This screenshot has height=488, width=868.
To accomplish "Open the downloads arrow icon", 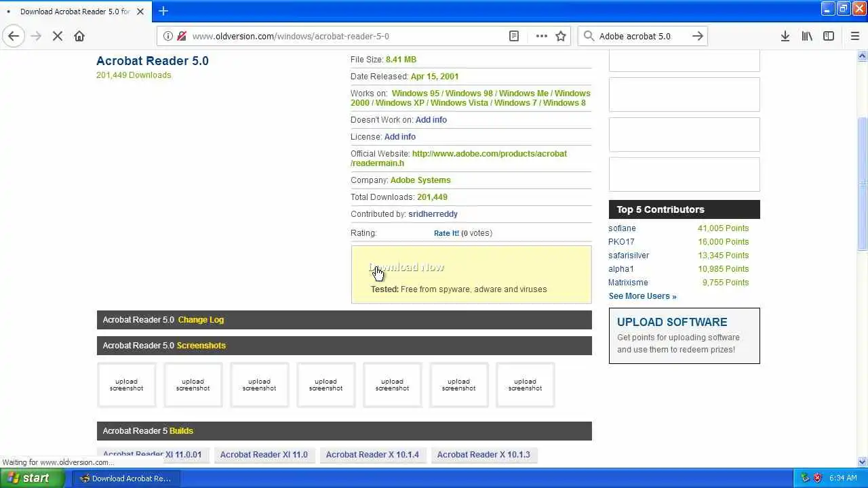I will 785,36.
